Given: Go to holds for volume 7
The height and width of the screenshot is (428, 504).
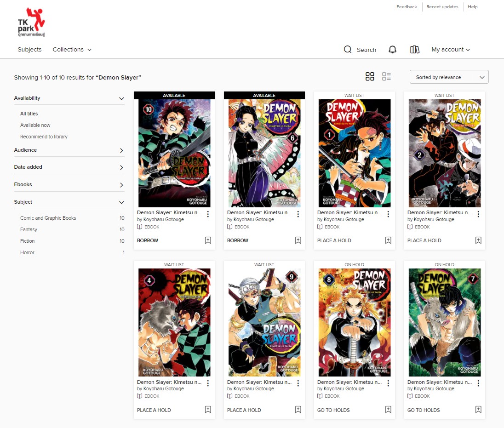Looking at the screenshot, I should (424, 410).
